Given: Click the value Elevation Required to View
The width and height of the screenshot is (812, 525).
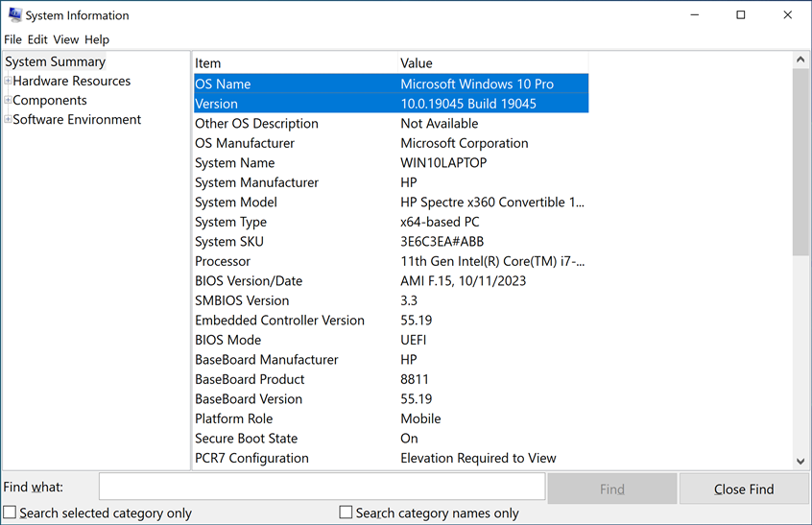Looking at the screenshot, I should (478, 458).
